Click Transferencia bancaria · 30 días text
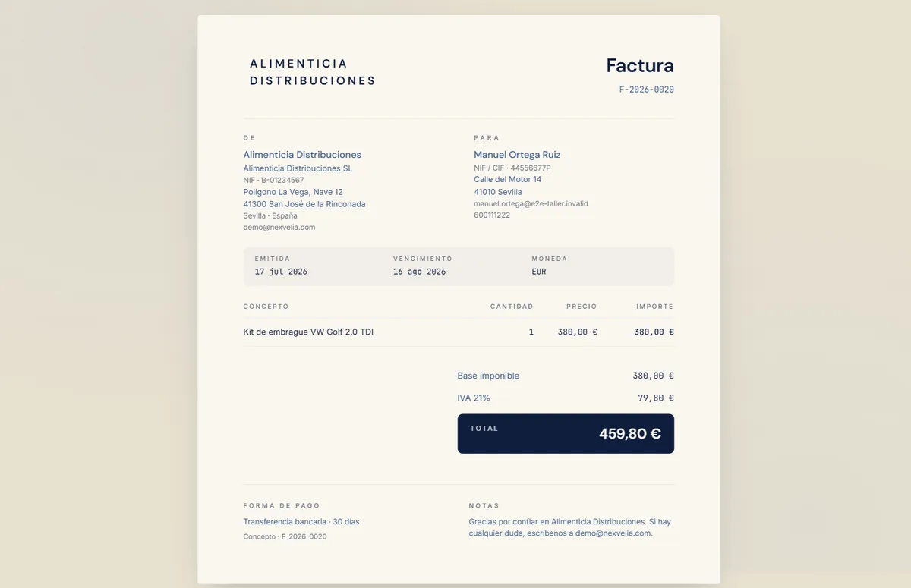 point(301,522)
